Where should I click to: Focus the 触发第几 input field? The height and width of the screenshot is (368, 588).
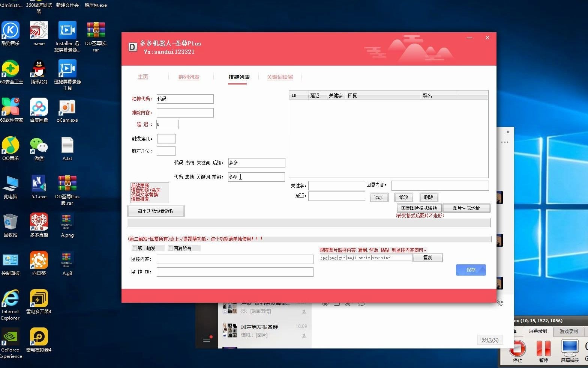click(166, 139)
